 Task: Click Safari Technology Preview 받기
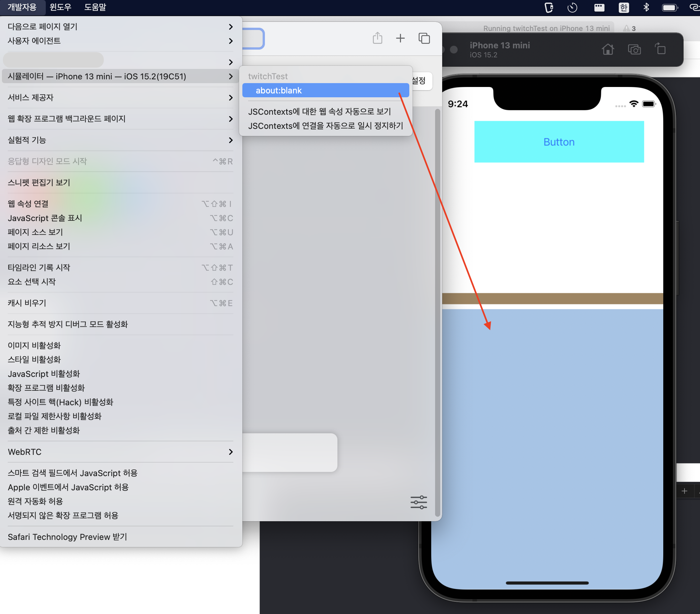67,537
